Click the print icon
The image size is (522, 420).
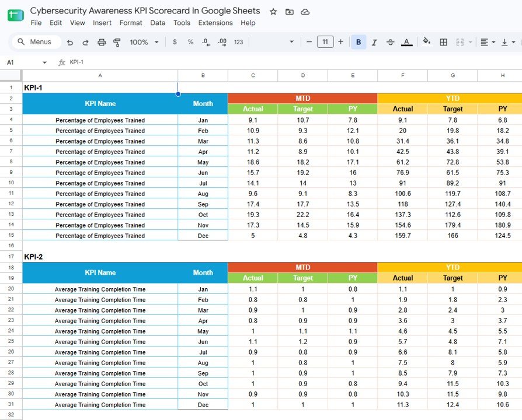(x=102, y=42)
